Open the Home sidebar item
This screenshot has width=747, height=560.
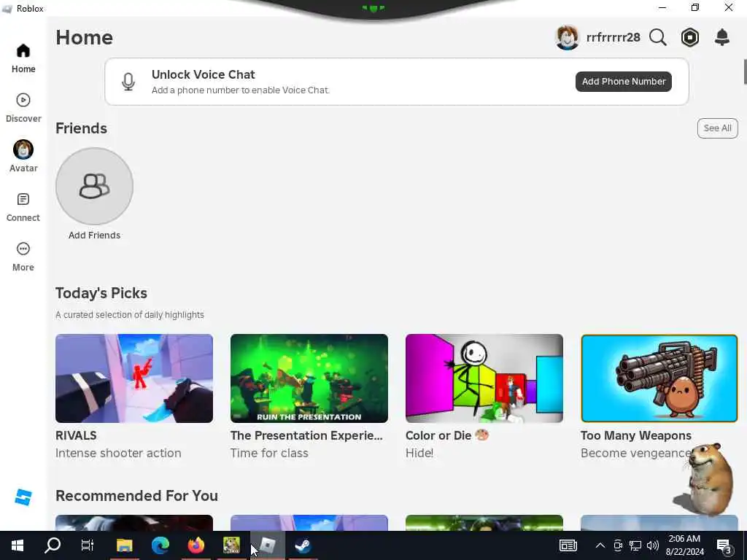23,58
